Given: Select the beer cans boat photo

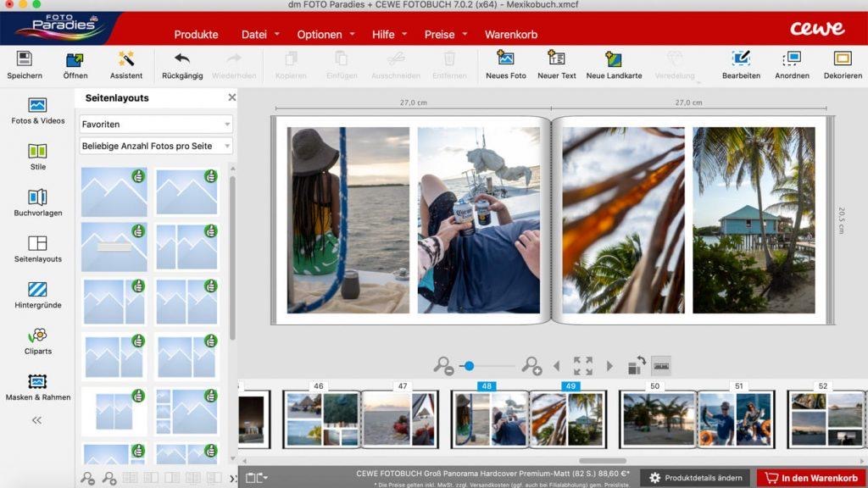Looking at the screenshot, I should point(478,220).
